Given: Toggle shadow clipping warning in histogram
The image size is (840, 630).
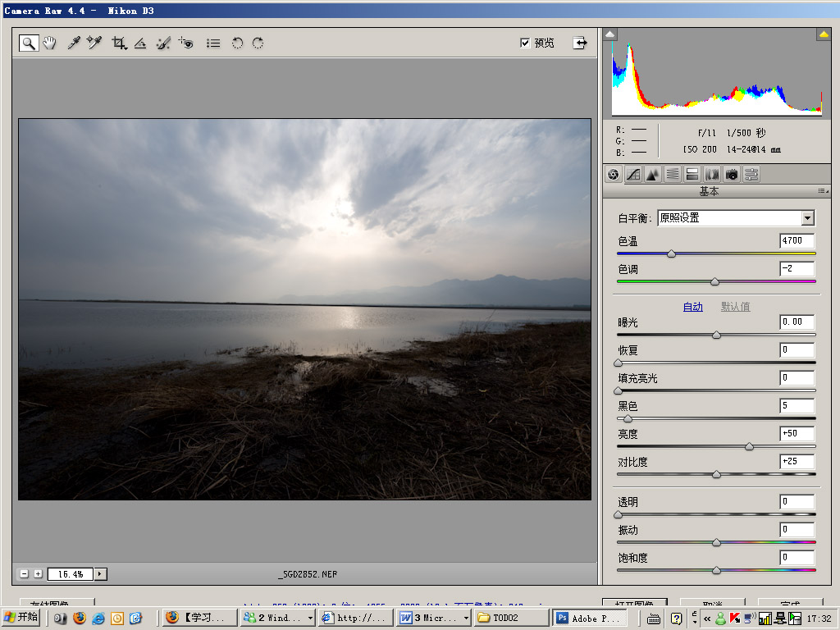Looking at the screenshot, I should [609, 34].
